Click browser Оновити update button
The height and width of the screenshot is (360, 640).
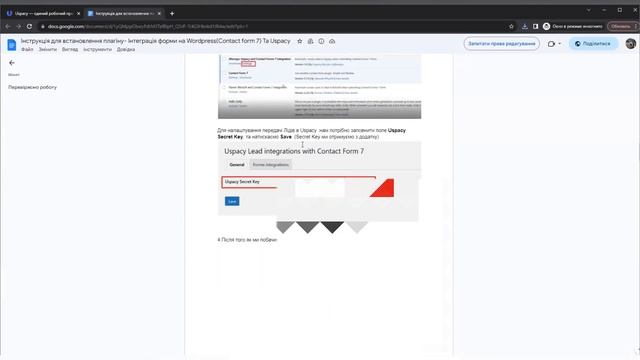click(621, 26)
